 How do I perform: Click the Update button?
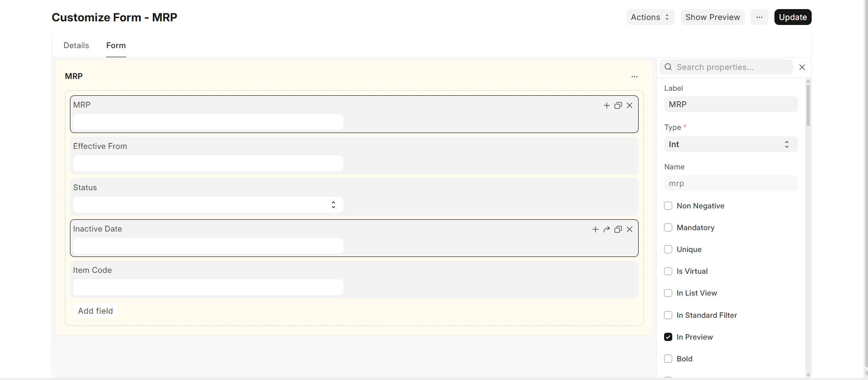click(x=792, y=17)
